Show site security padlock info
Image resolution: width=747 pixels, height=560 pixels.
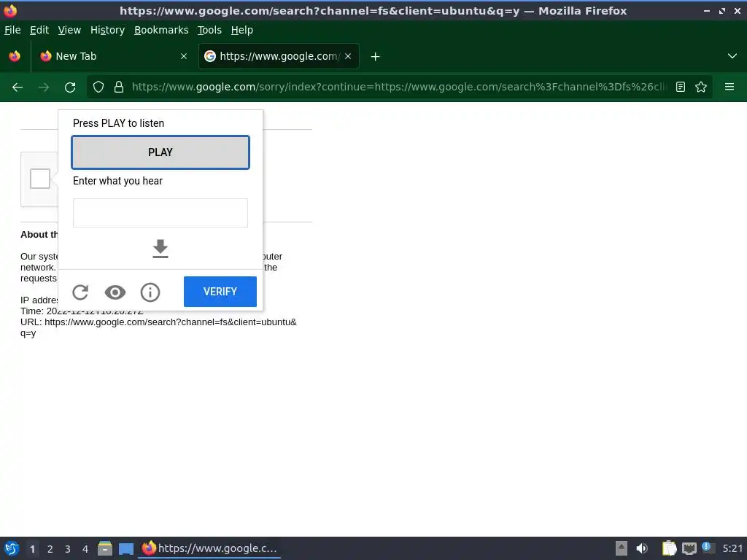[119, 87]
